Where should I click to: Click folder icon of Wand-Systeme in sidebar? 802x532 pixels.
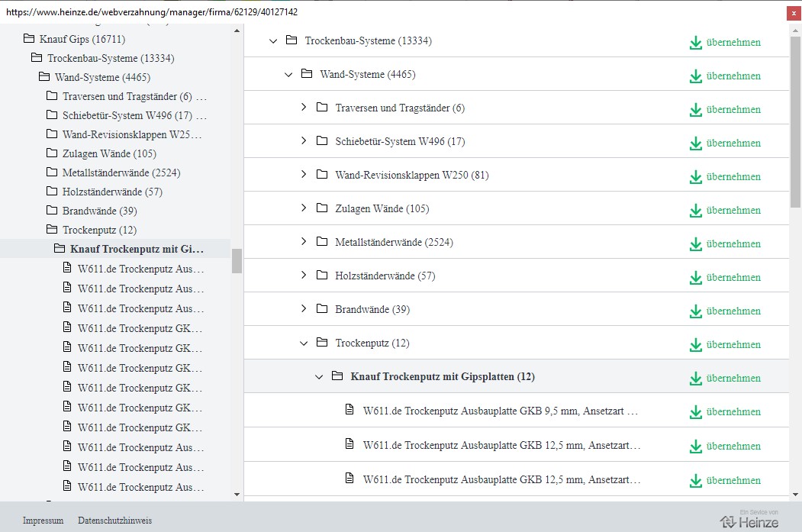pyautogui.click(x=44, y=77)
